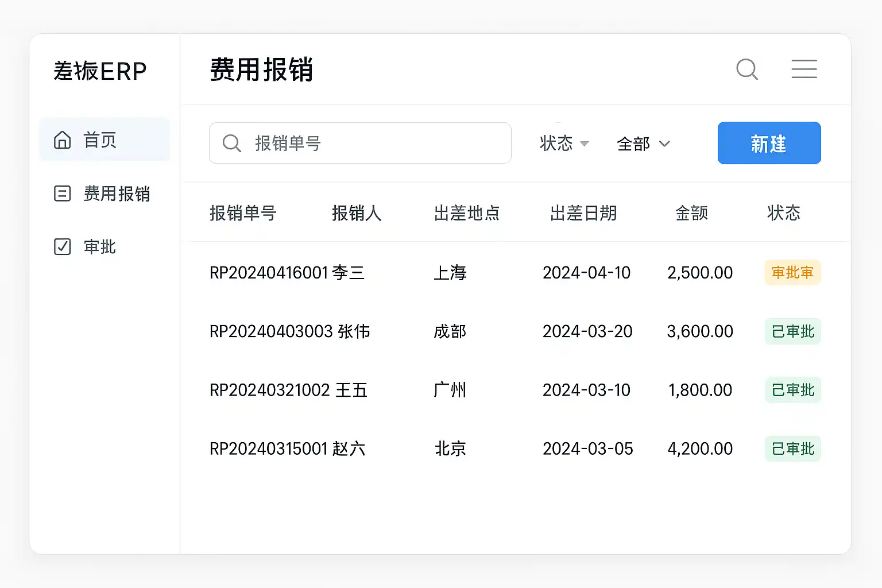Screen dimensions: 882x588
Task: Expand the 状态 filter dropdown
Action: coord(564,144)
